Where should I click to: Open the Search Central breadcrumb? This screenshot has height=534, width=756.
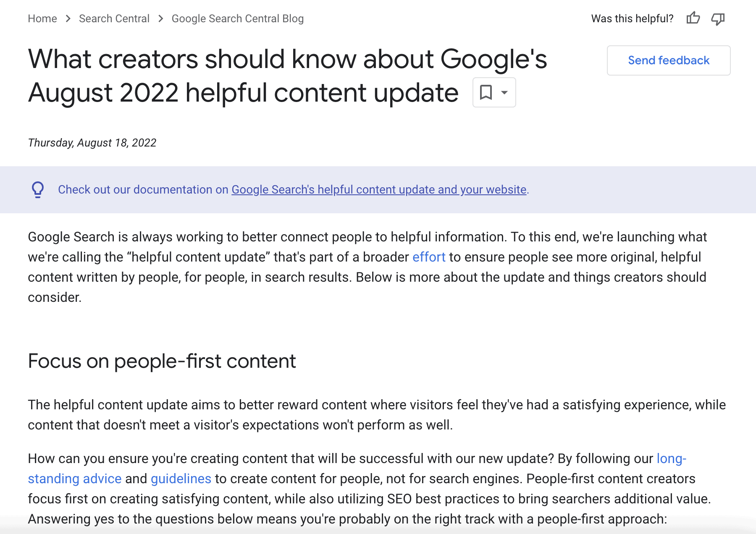coord(114,19)
